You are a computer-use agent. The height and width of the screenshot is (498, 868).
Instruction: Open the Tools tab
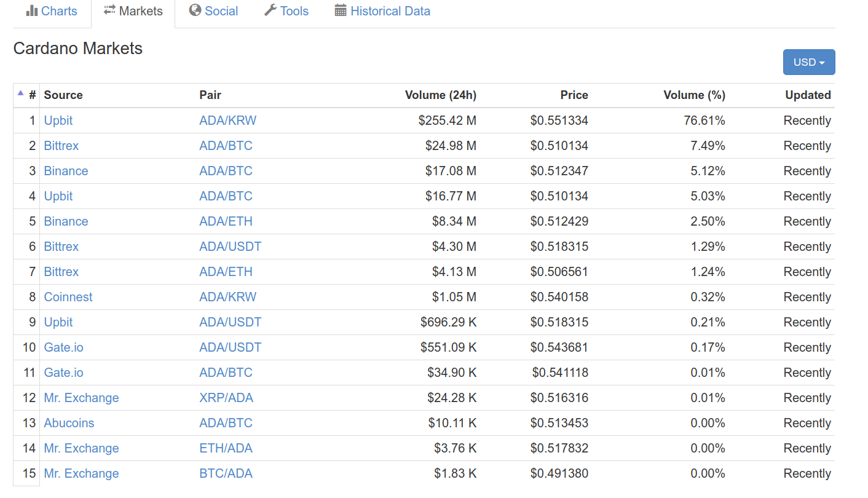tap(286, 11)
